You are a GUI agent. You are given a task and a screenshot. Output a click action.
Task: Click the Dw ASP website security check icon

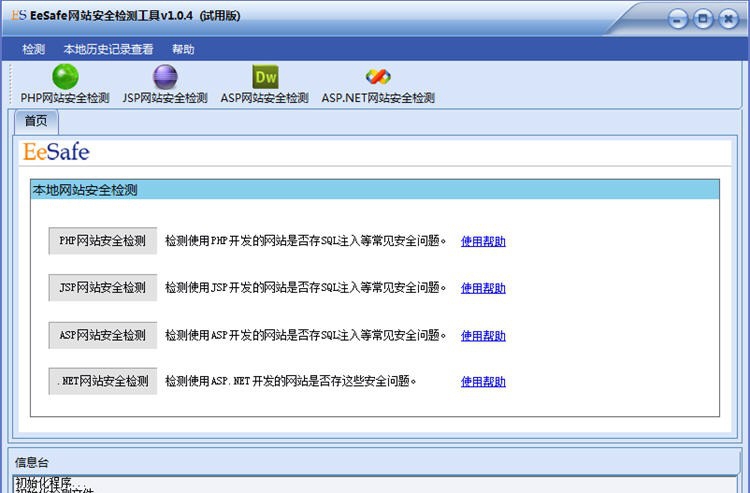click(265, 77)
